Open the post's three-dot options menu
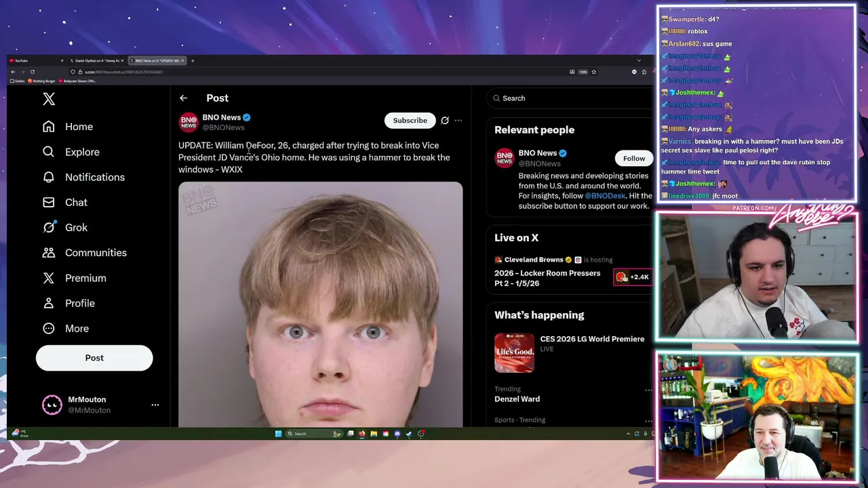This screenshot has height=488, width=868. point(458,121)
